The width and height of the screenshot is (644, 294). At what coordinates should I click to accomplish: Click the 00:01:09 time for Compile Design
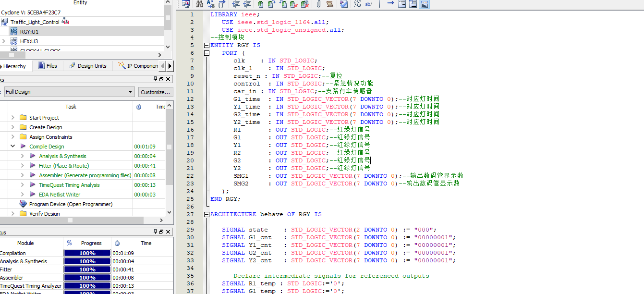[145, 147]
